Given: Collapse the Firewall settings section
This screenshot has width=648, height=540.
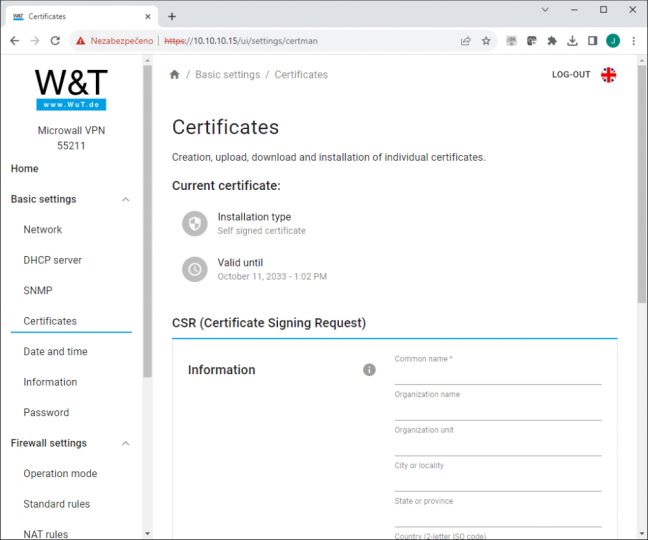Looking at the screenshot, I should coord(126,443).
